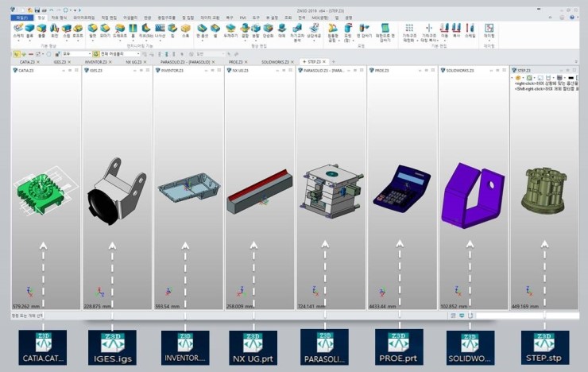Viewport: 588px width, 372px height.
Task: Click the STEP.stp file icon below
Action: [x=545, y=347]
